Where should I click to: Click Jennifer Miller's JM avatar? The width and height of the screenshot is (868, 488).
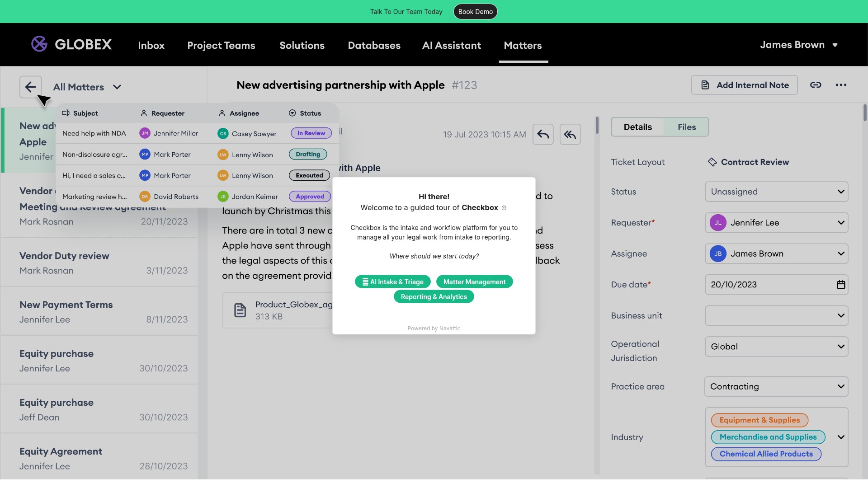click(x=145, y=133)
